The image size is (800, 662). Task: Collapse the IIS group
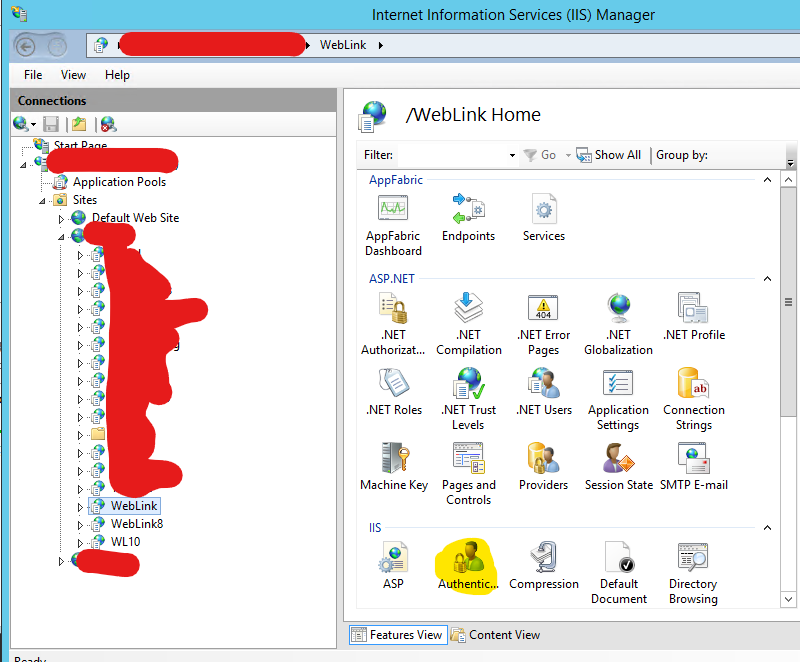coord(767,527)
